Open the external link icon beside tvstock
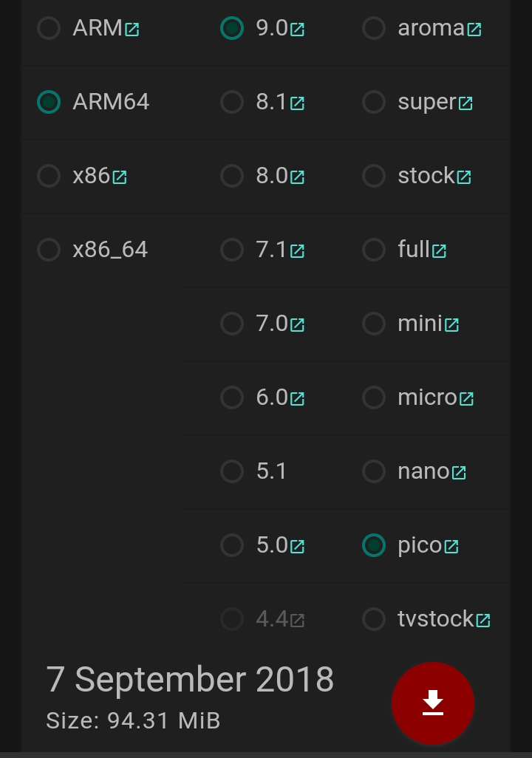 (x=483, y=621)
